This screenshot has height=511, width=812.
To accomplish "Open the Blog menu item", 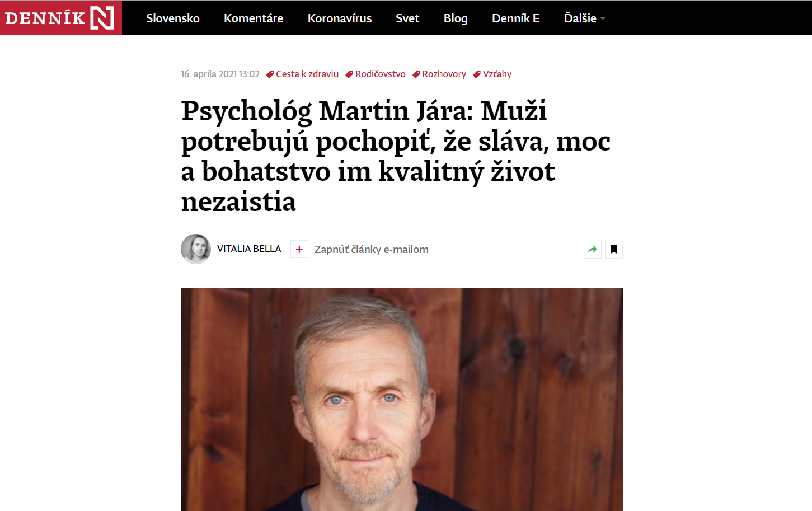I will (x=456, y=18).
